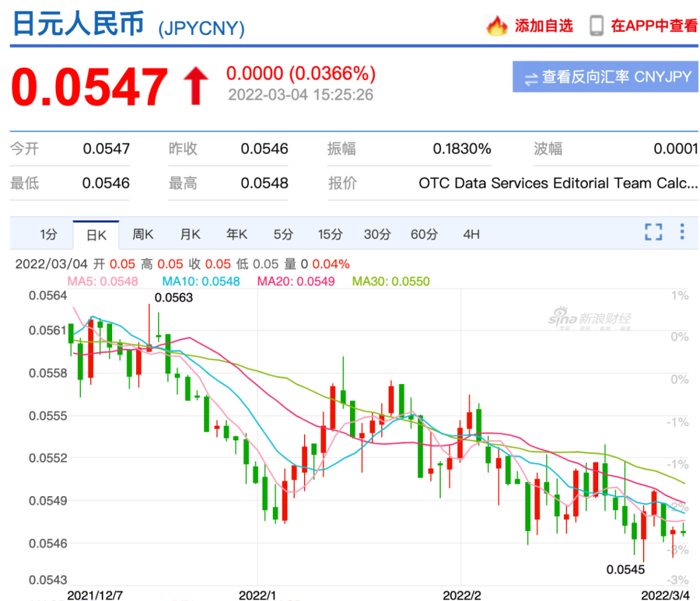Switch to the 周K weekly chart tab
Image resolution: width=700 pixels, height=601 pixels.
point(143,234)
